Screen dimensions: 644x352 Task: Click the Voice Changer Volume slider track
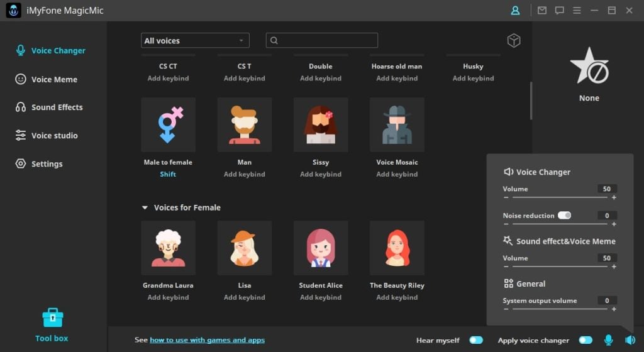tap(560, 197)
